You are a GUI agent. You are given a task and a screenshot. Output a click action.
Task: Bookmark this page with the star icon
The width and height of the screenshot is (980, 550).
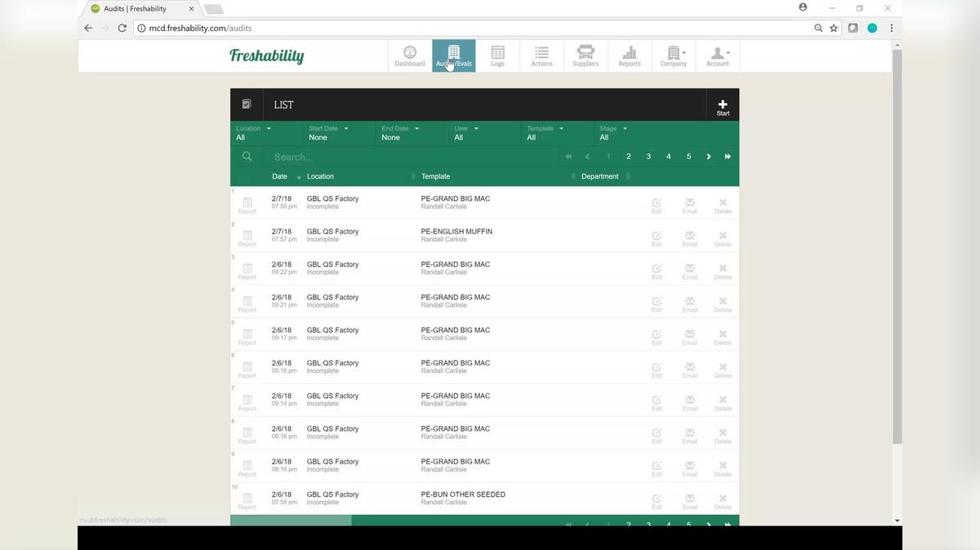834,28
